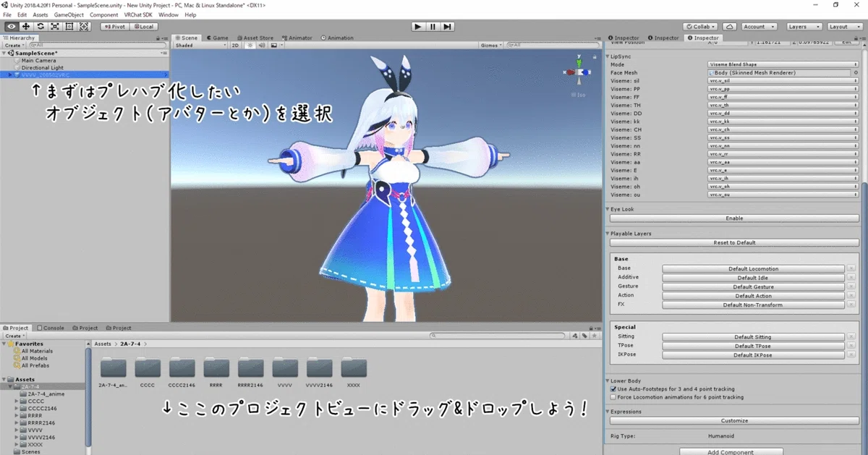
Task: Select the Rotate tool
Action: (x=41, y=27)
